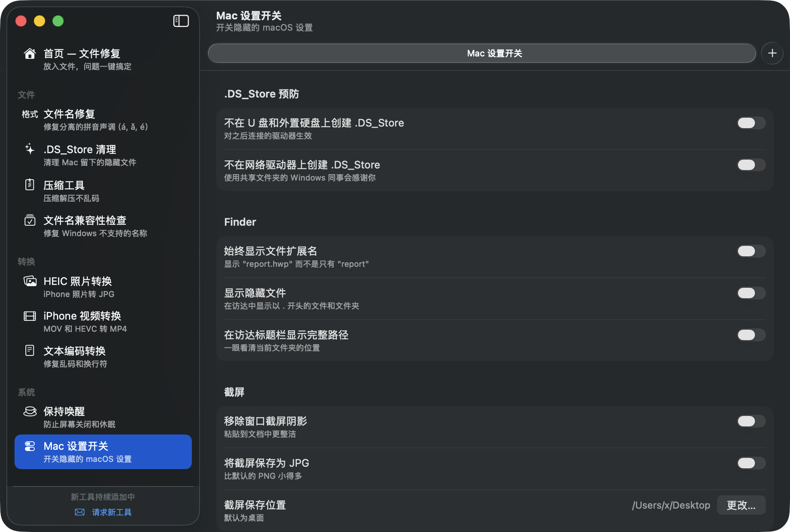Open .DS_Store 清理 in sidebar
Screen dimensions: 790x532
tap(103, 155)
